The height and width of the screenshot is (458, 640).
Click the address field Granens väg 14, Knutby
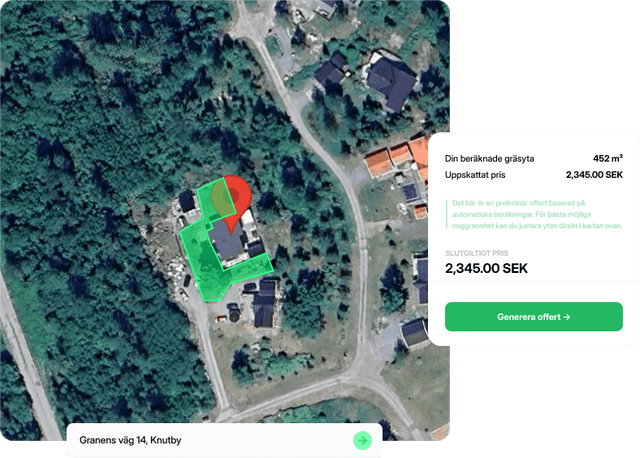(224, 440)
